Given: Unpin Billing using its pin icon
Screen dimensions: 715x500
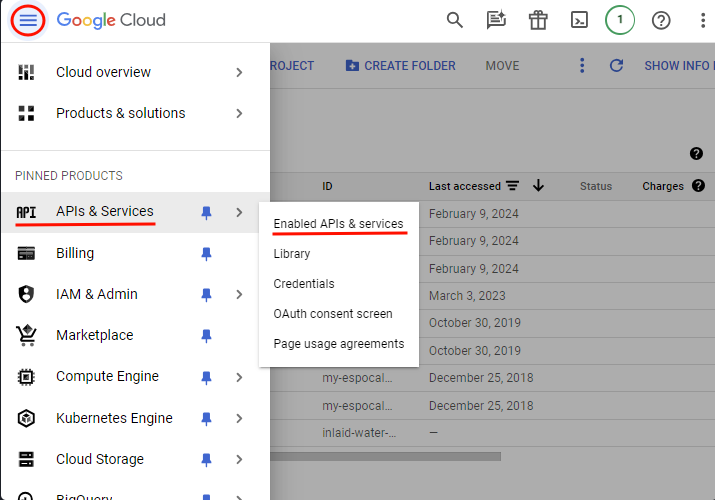Looking at the screenshot, I should (206, 254).
